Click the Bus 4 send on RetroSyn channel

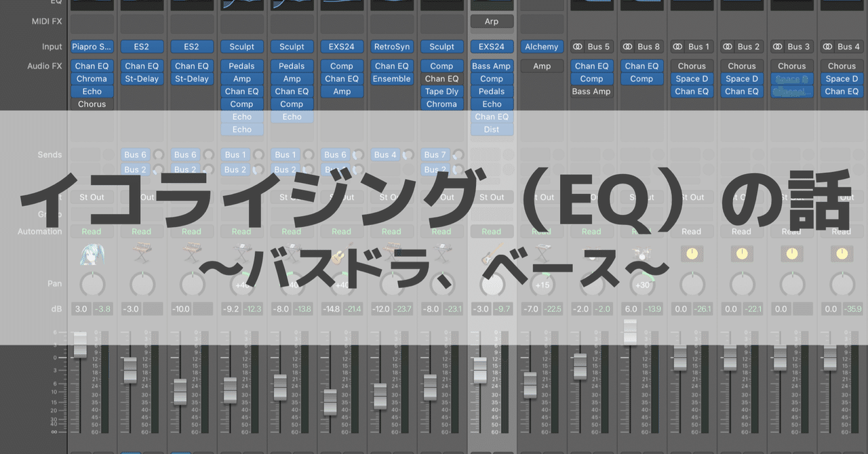(x=384, y=154)
